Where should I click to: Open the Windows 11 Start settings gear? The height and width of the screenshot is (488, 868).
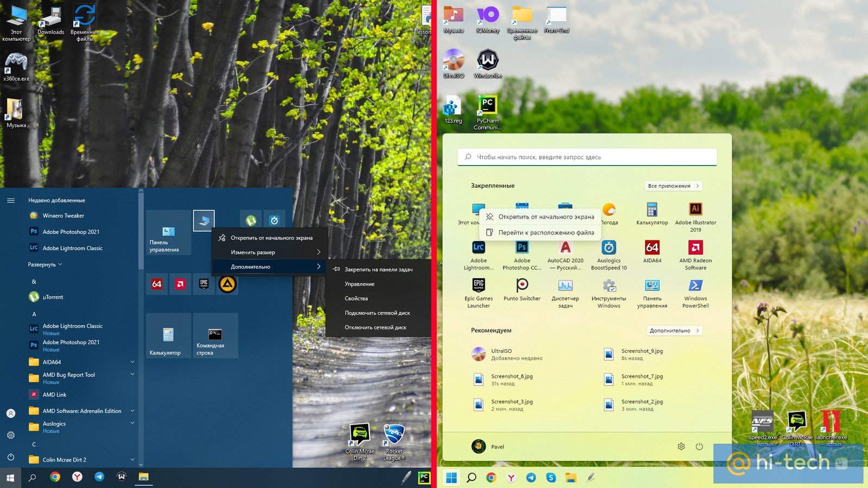[x=681, y=447]
